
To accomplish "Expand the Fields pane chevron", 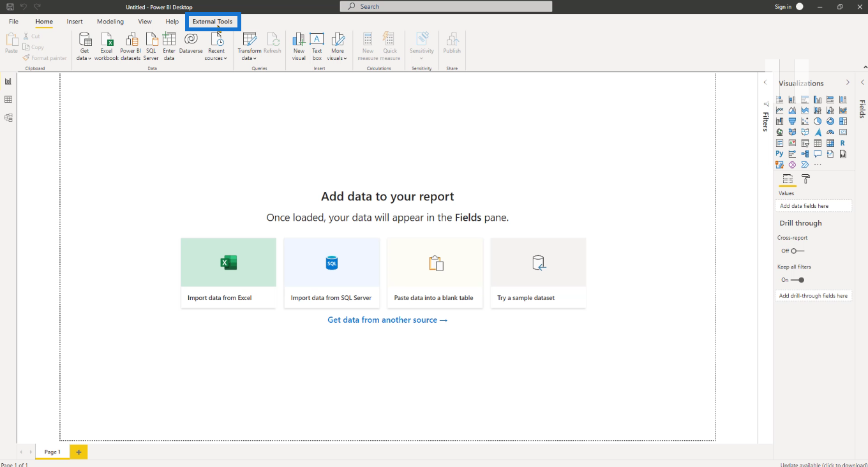I will tap(862, 82).
